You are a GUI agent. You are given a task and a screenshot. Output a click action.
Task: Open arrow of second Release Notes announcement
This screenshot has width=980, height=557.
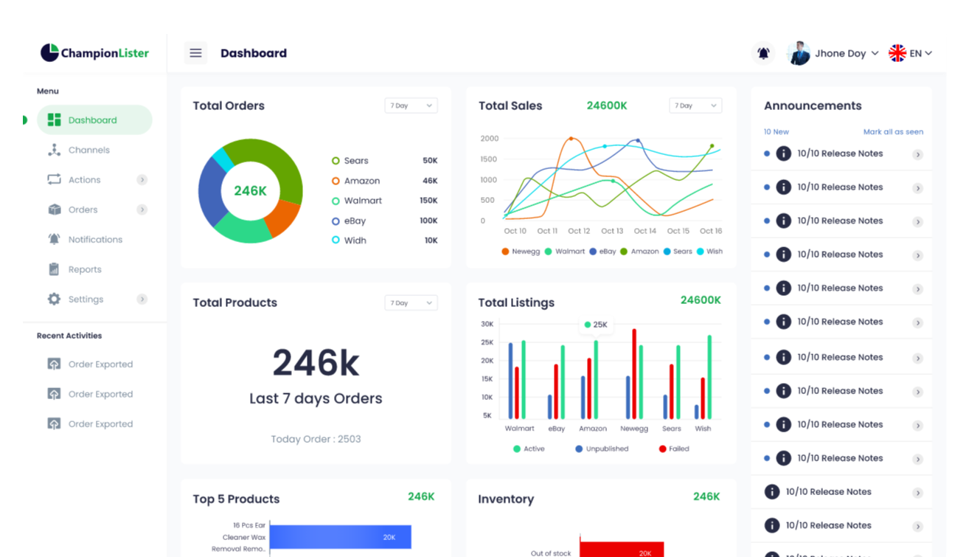[918, 188]
